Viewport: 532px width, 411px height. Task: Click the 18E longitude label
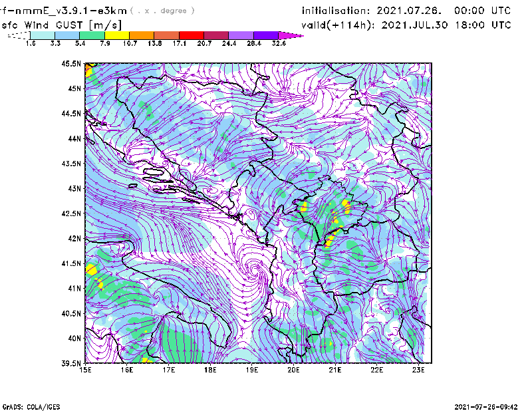210,370
